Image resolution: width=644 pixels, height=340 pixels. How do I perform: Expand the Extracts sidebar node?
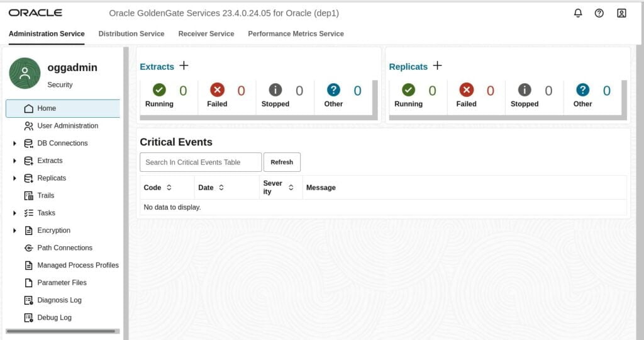[x=14, y=161]
